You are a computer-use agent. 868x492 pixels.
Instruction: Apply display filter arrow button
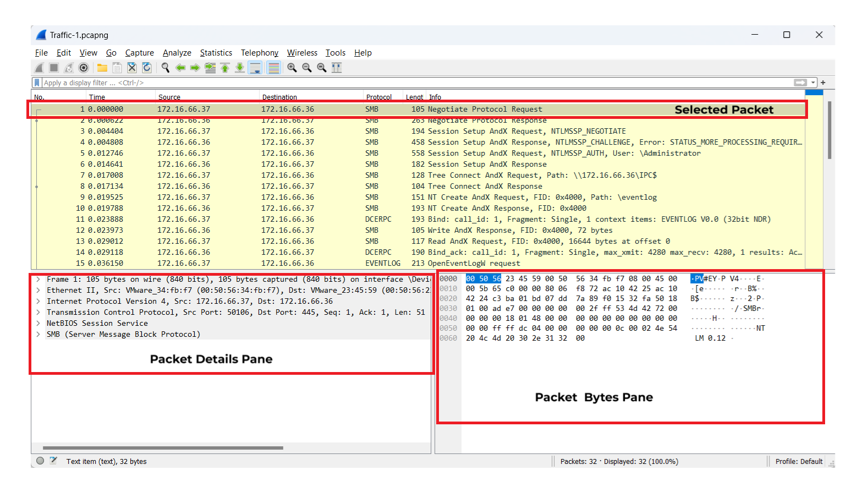point(800,83)
